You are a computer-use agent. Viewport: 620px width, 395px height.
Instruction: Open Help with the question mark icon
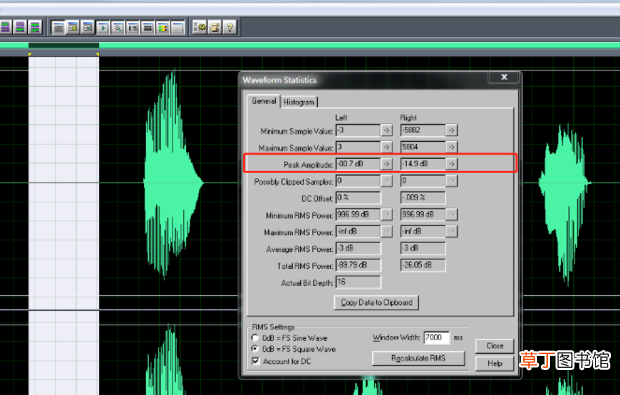click(x=230, y=27)
